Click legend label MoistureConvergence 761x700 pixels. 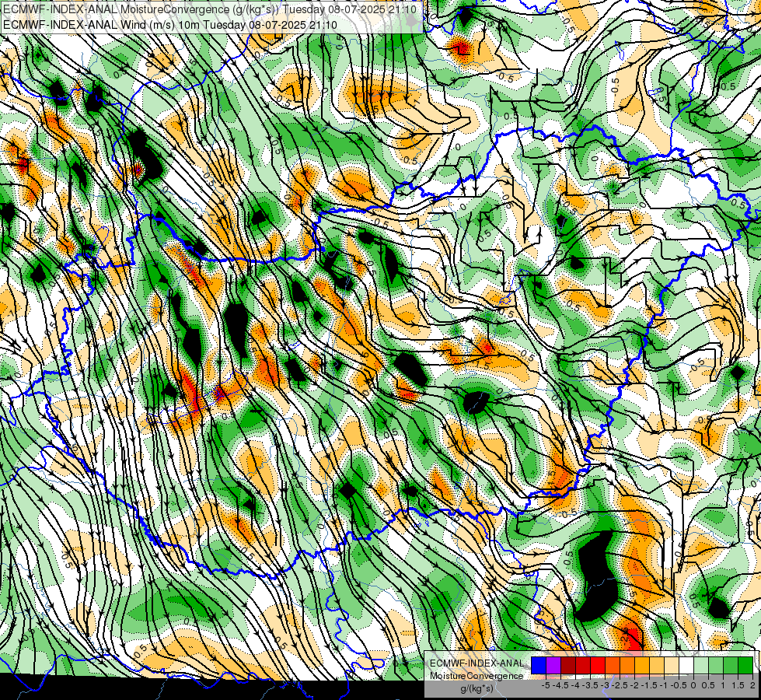pyautogui.click(x=476, y=676)
